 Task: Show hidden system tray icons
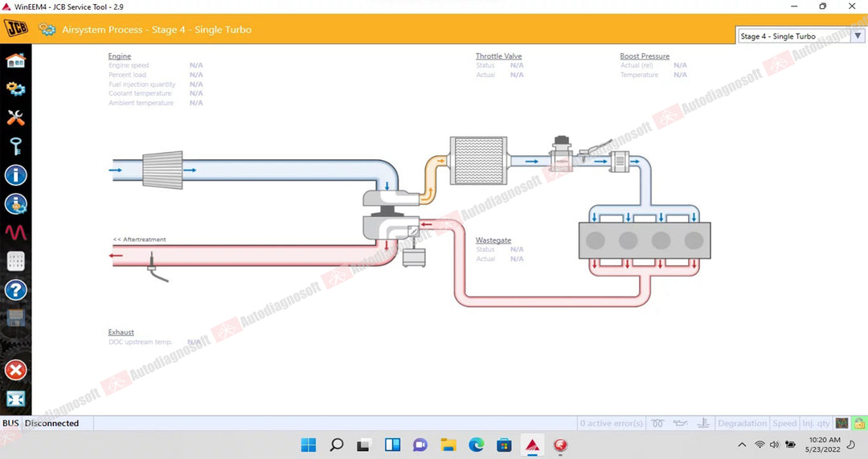click(743, 445)
